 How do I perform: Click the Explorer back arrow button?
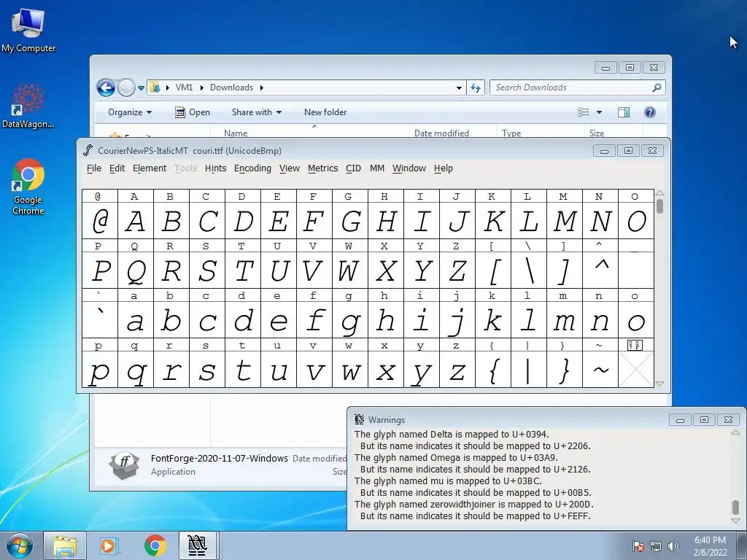point(106,87)
